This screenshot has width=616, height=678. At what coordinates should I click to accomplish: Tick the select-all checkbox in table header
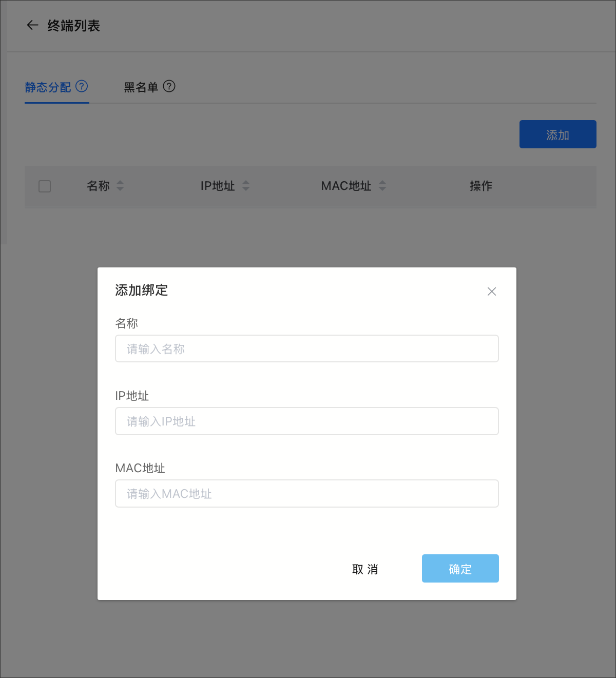[x=45, y=186]
